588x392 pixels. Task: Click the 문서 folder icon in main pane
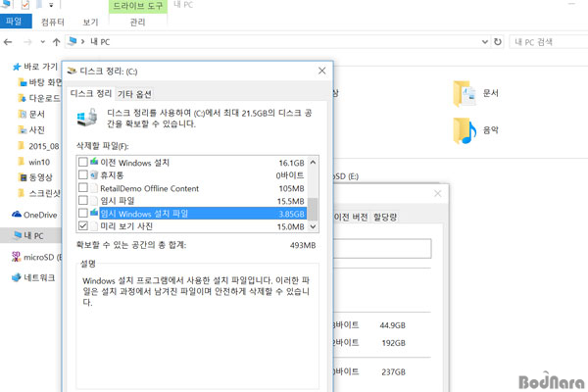pos(464,94)
